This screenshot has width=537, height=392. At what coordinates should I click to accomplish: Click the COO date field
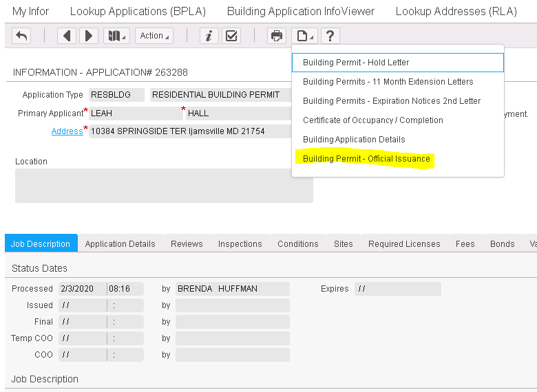pos(83,355)
